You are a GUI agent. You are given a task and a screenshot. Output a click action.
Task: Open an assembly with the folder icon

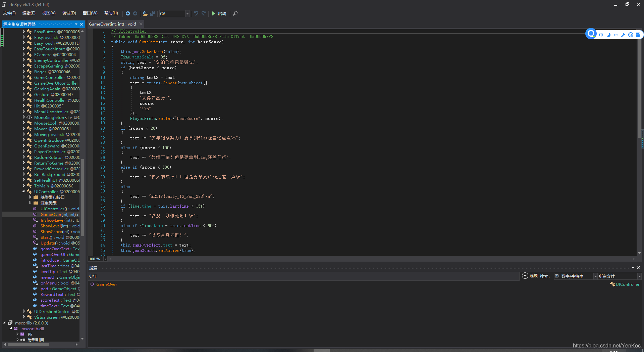pos(145,13)
